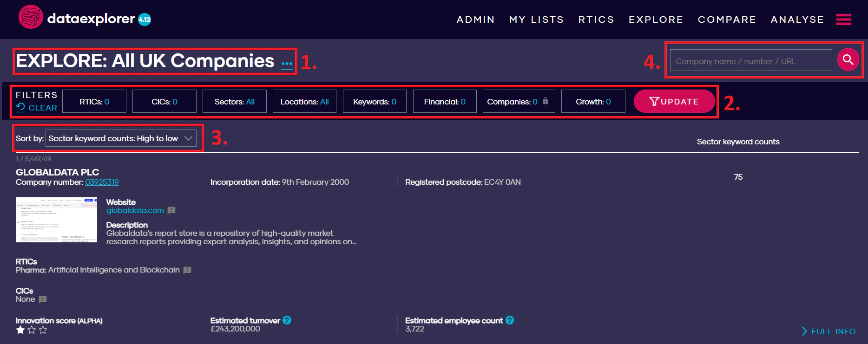Open the Financial filter
Image resolution: width=868 pixels, height=344 pixels.
[x=445, y=101]
